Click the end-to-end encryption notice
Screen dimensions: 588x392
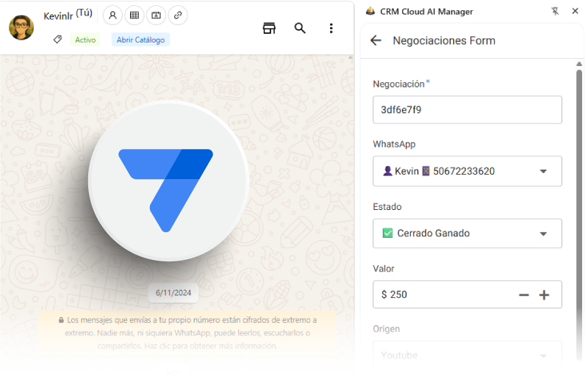(x=187, y=333)
